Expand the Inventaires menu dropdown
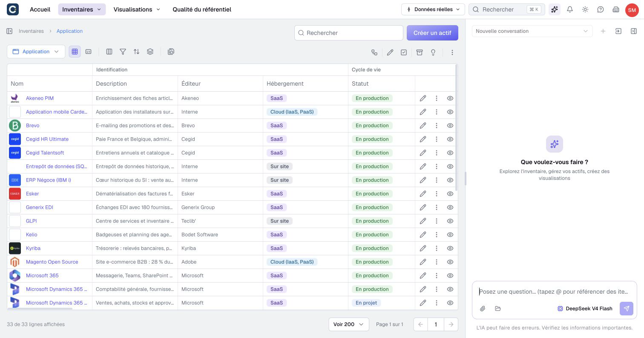 pos(82,9)
